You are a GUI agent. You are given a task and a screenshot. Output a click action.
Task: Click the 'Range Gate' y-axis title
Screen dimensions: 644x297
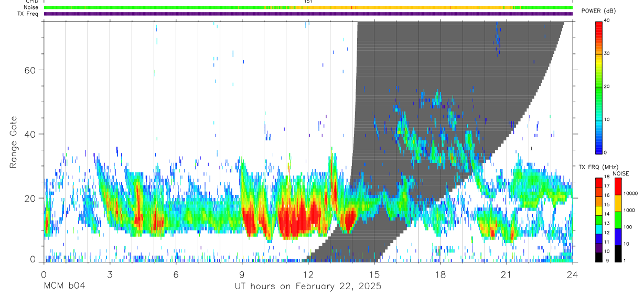point(13,142)
